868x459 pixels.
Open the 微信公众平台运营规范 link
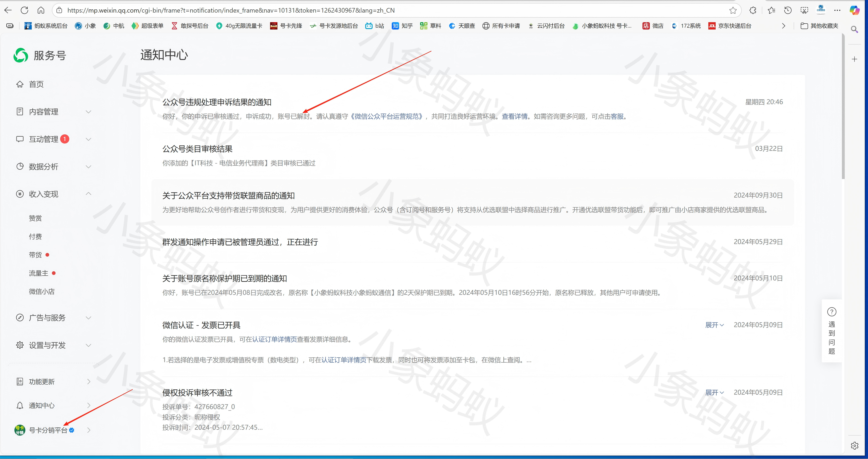[x=387, y=116]
